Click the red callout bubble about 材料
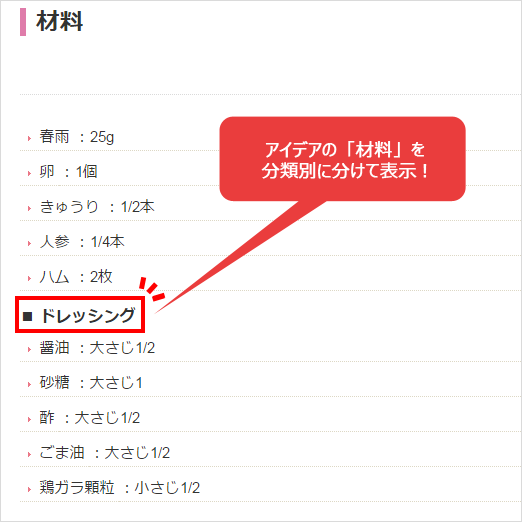 [342, 159]
